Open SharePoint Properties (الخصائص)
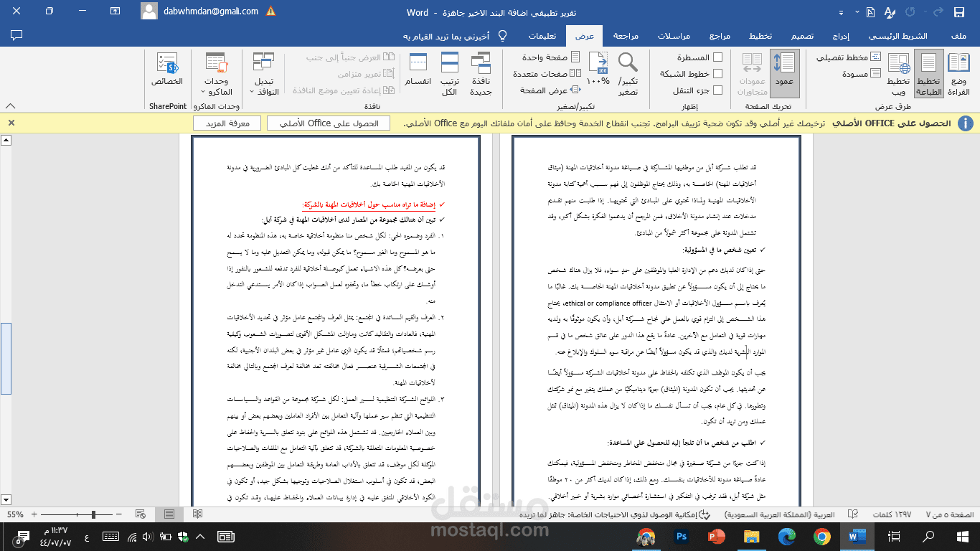980x551 pixels. click(166, 70)
